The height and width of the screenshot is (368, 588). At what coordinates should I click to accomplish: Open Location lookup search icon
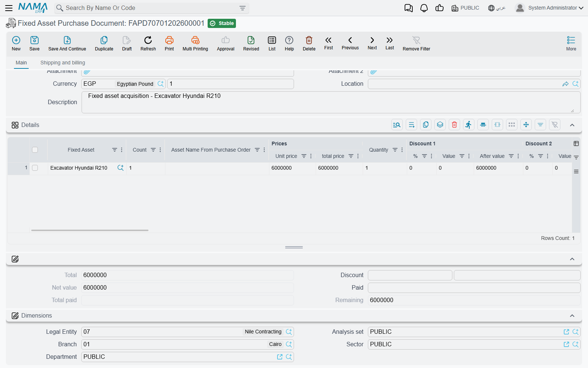[x=576, y=84]
